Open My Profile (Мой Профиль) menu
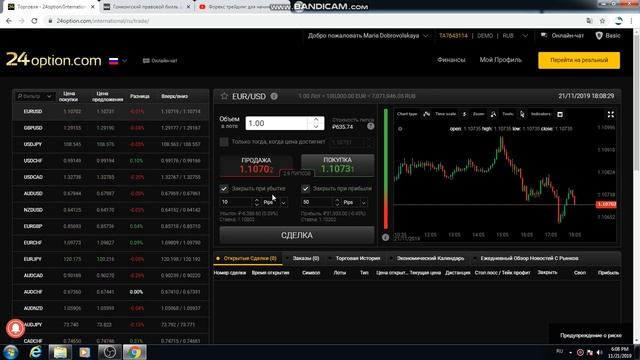This screenshot has width=640, height=360. point(500,60)
